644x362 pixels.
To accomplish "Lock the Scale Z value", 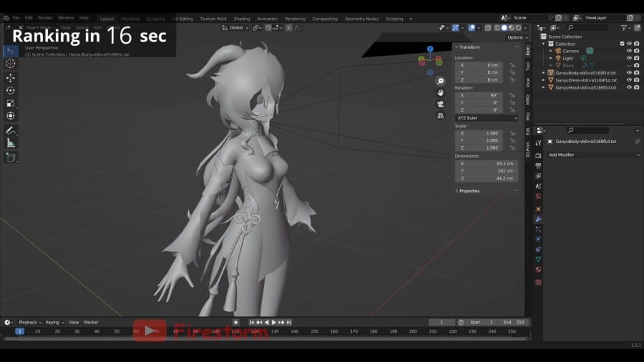I will coord(512,148).
